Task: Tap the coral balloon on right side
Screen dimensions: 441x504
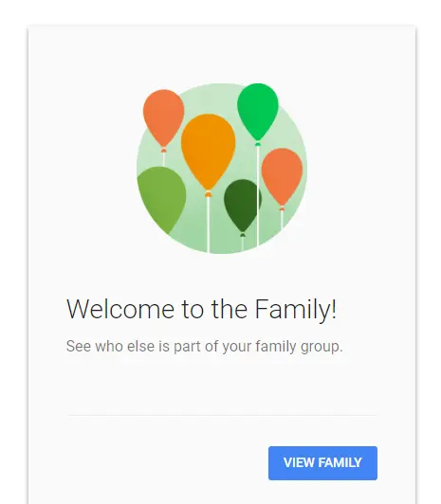Action: (282, 176)
